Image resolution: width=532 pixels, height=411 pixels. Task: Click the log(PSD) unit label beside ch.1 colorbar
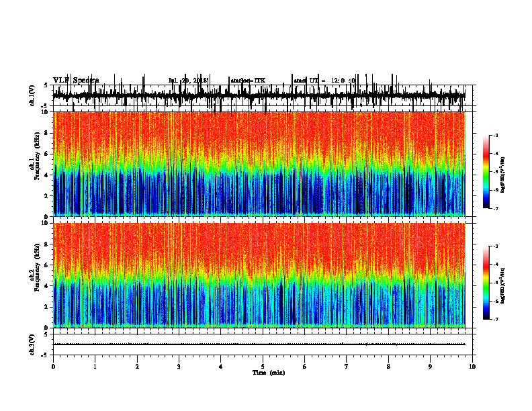click(503, 175)
